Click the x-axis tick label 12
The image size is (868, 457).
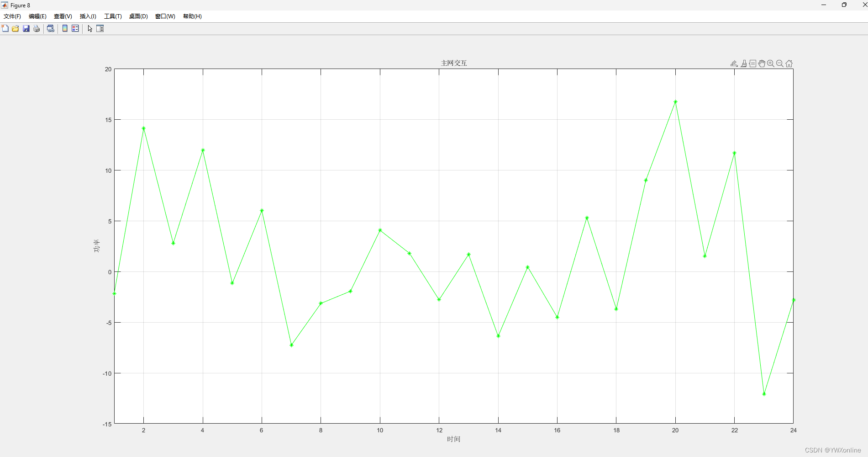439,430
